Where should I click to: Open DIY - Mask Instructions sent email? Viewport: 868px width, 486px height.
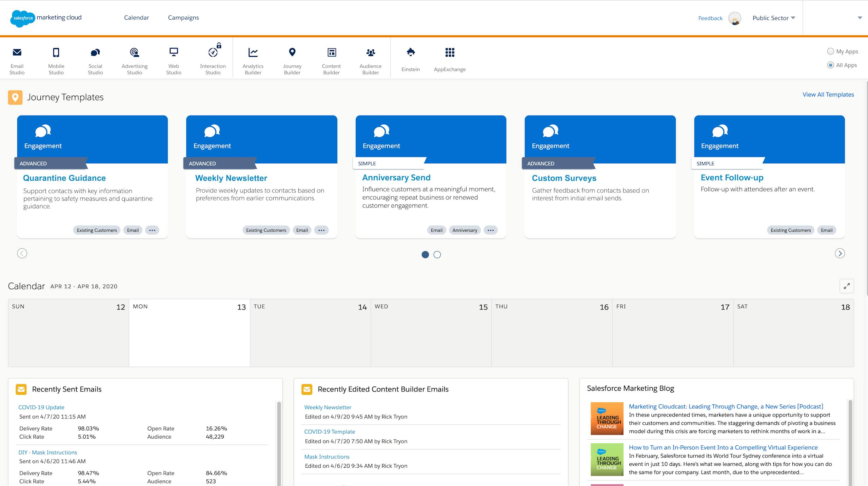[48, 452]
